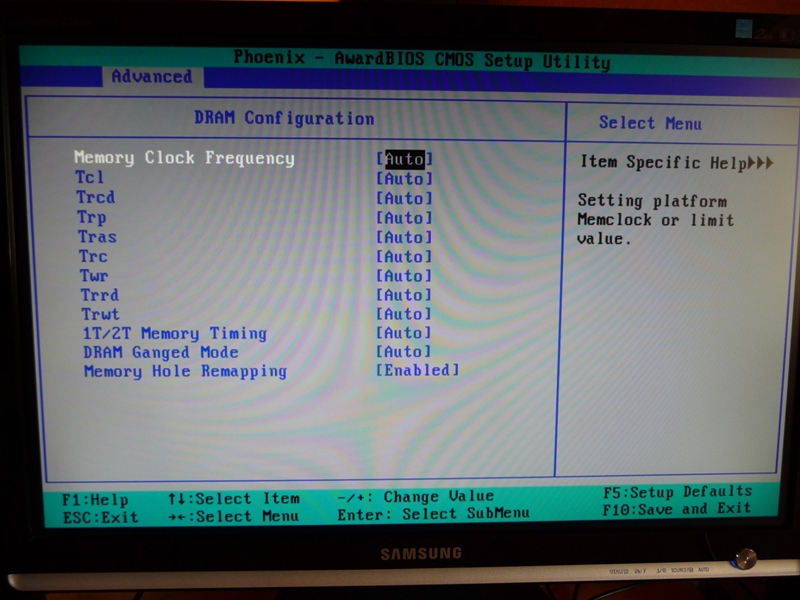This screenshot has width=800, height=600.
Task: Click the Item Specific Help arrows
Action: 761,163
